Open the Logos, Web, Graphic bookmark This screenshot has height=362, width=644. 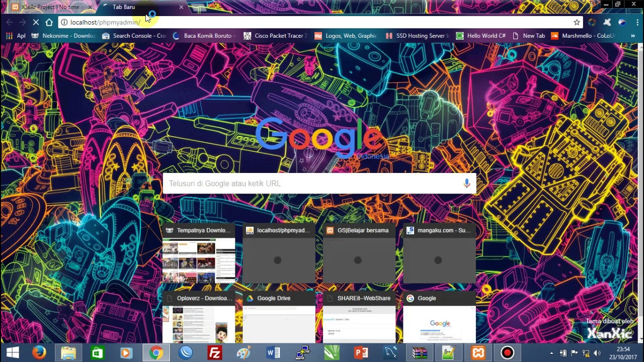pos(346,36)
